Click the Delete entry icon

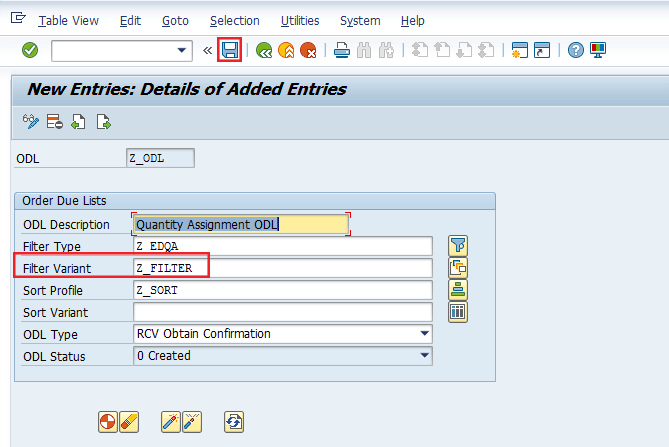54,122
